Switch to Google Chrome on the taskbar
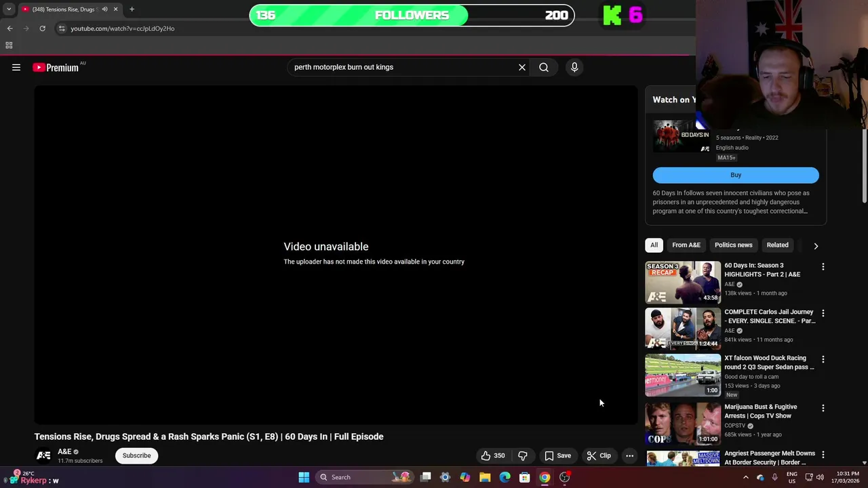 [545, 477]
